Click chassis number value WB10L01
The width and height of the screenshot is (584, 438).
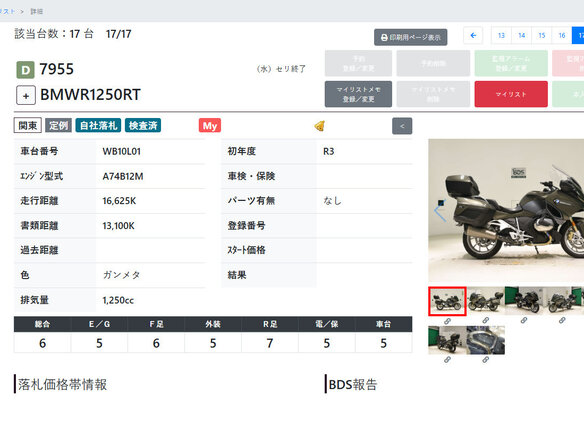pos(121,152)
